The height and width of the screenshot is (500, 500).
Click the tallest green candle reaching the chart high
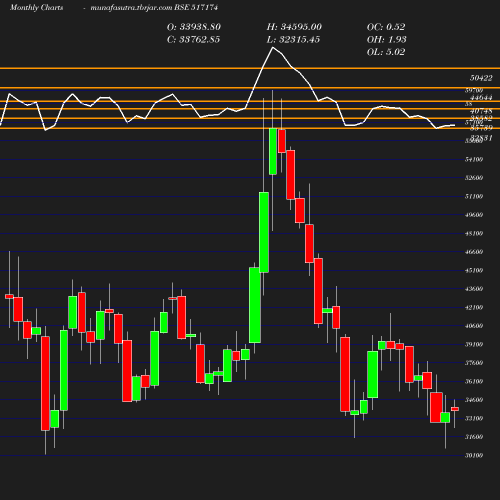(273, 151)
